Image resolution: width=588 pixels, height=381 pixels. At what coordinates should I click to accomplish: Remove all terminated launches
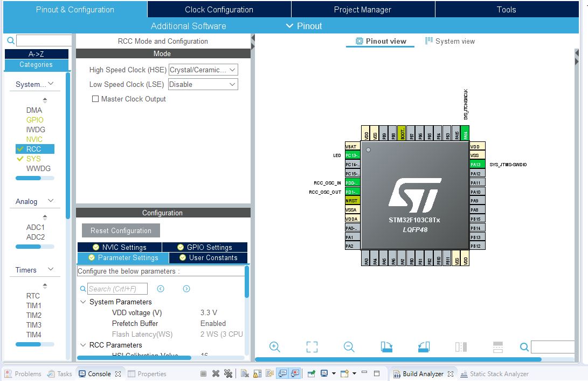coord(228,373)
